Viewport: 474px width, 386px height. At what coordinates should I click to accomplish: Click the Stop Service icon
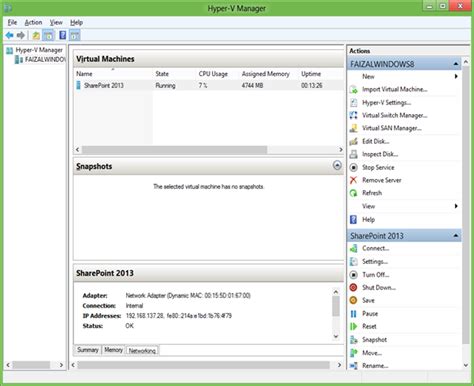tap(353, 167)
